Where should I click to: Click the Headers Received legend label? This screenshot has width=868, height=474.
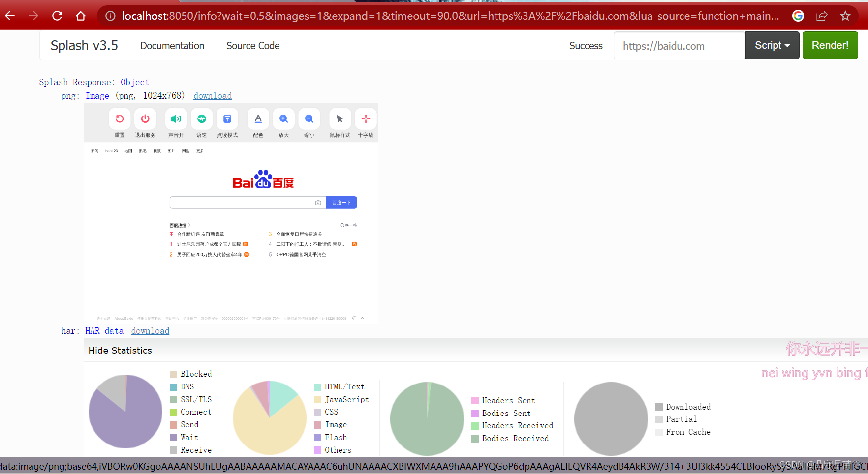(x=518, y=426)
